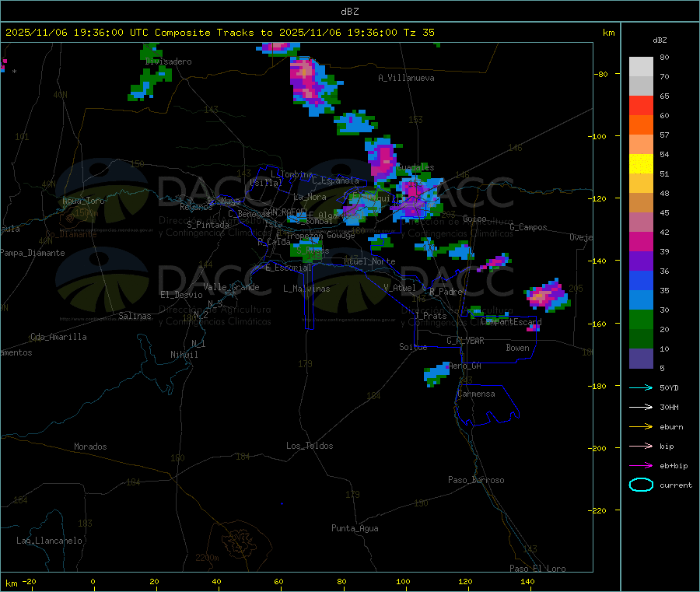Click the 100 km bottom axis tick label

pos(403,581)
